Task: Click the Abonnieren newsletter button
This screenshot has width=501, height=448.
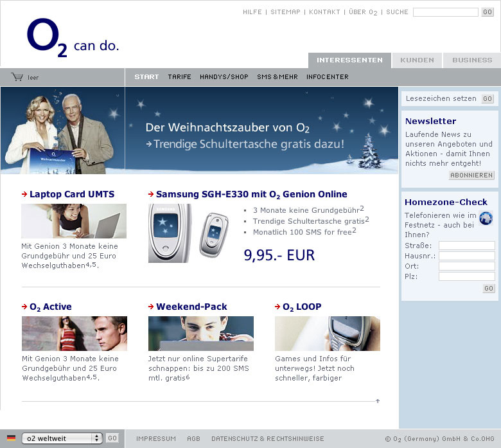Action: tap(471, 175)
